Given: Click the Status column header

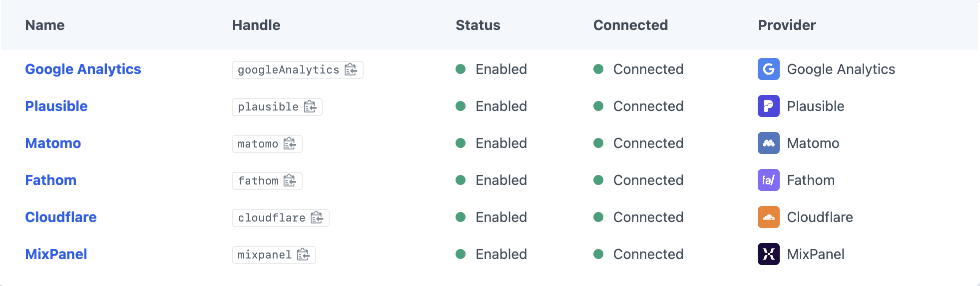Looking at the screenshot, I should click(x=478, y=25).
